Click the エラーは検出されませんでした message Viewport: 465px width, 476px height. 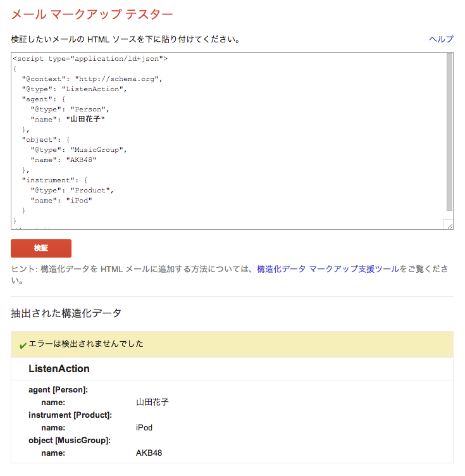tap(86, 344)
